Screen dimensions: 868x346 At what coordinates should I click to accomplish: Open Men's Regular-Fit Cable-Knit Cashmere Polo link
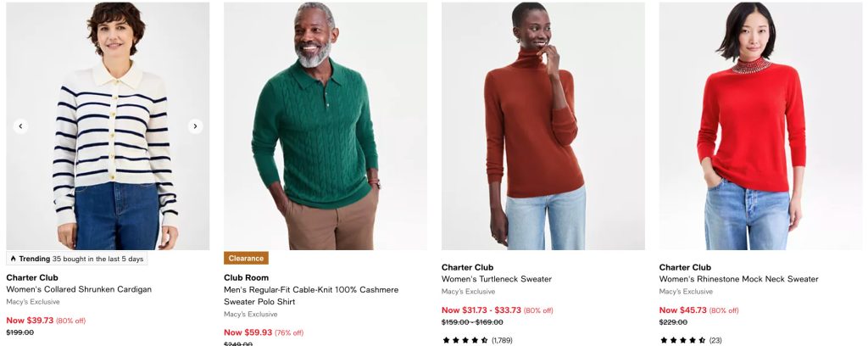(311, 296)
